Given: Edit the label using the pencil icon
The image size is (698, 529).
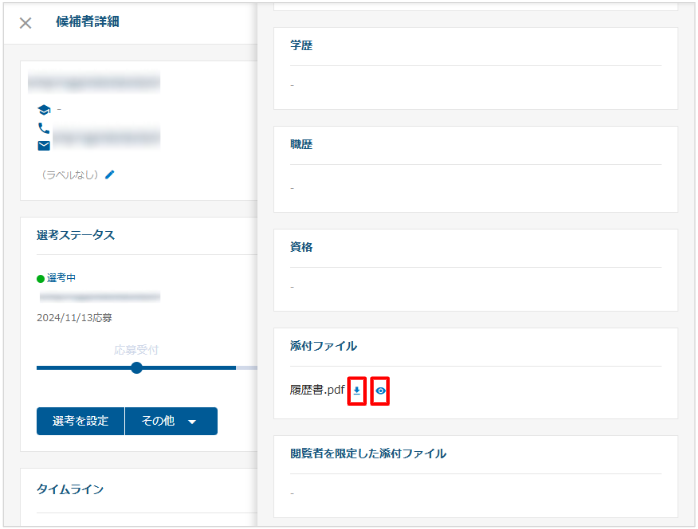Looking at the screenshot, I should point(110,174).
